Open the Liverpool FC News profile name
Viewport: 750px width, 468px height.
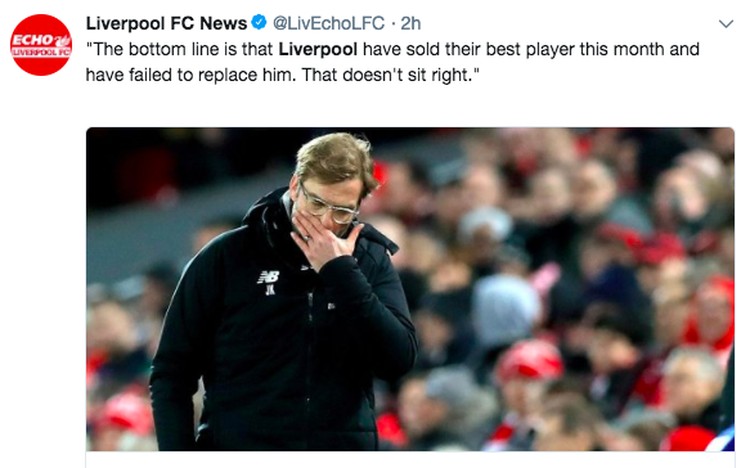click(x=165, y=23)
